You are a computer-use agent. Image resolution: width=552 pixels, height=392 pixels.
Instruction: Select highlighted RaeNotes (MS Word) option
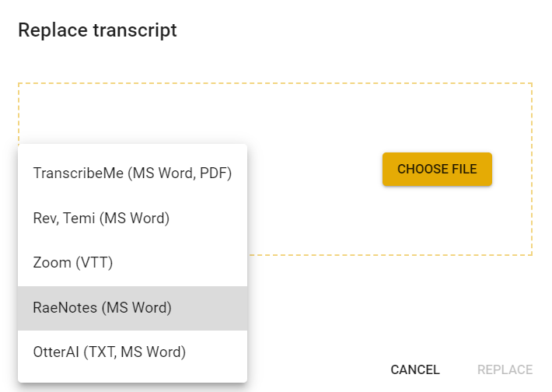coord(132,308)
